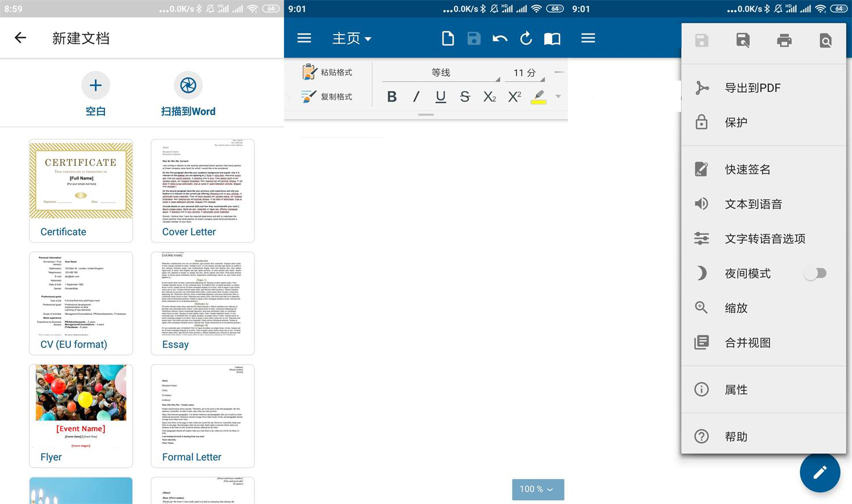Click the magnifier icon beside 缩放
Image resolution: width=852 pixels, height=504 pixels.
[702, 308]
